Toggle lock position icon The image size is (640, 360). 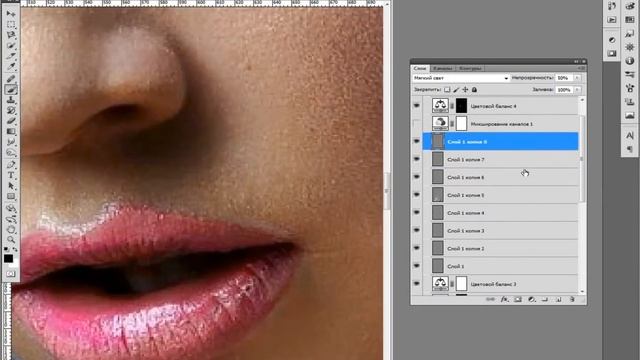tap(465, 89)
